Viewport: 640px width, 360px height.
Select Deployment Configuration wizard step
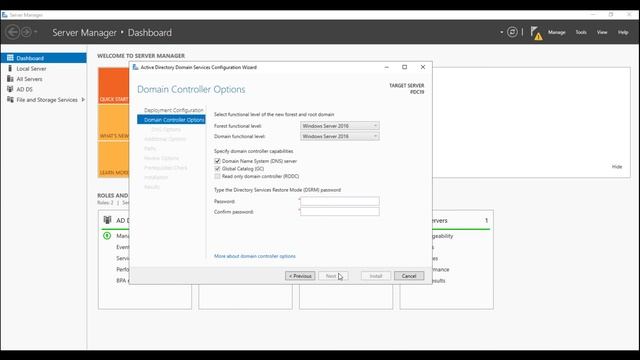[173, 110]
